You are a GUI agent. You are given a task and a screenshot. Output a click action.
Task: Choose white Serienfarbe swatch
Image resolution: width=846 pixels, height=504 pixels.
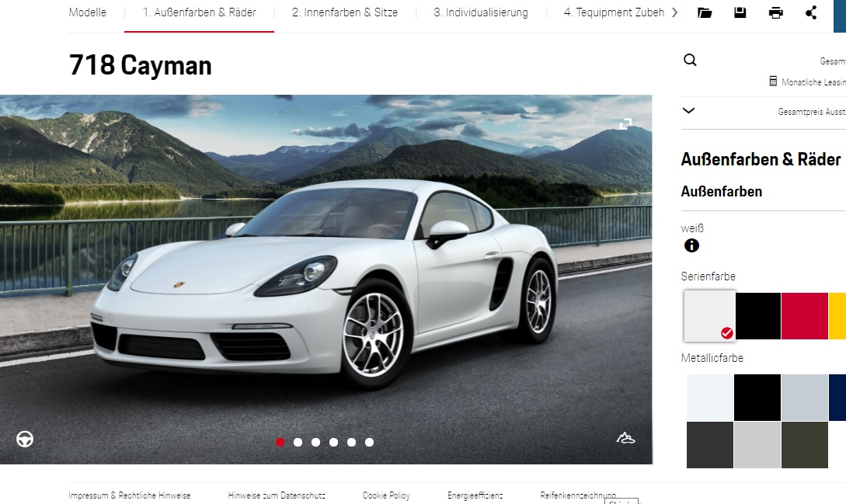[x=709, y=315]
